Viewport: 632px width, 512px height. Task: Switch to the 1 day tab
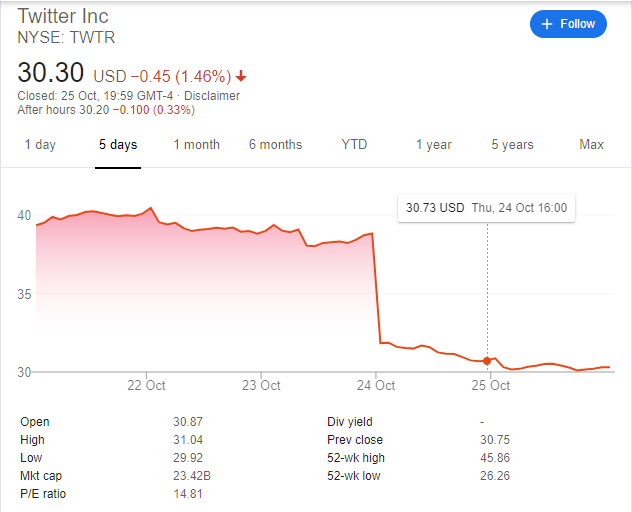40,145
